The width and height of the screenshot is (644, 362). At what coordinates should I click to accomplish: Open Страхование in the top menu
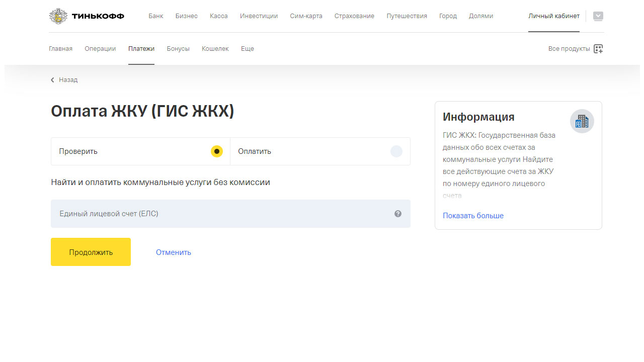coord(354,16)
